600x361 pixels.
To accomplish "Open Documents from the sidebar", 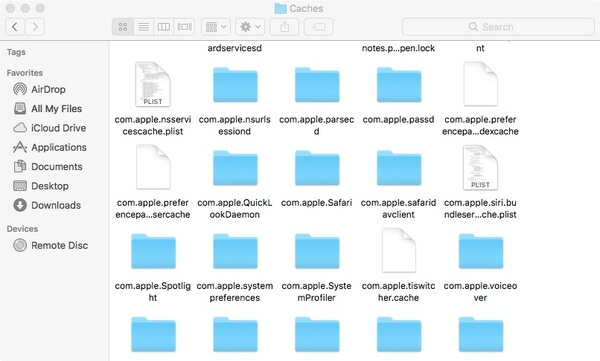I will pyautogui.click(x=49, y=167).
